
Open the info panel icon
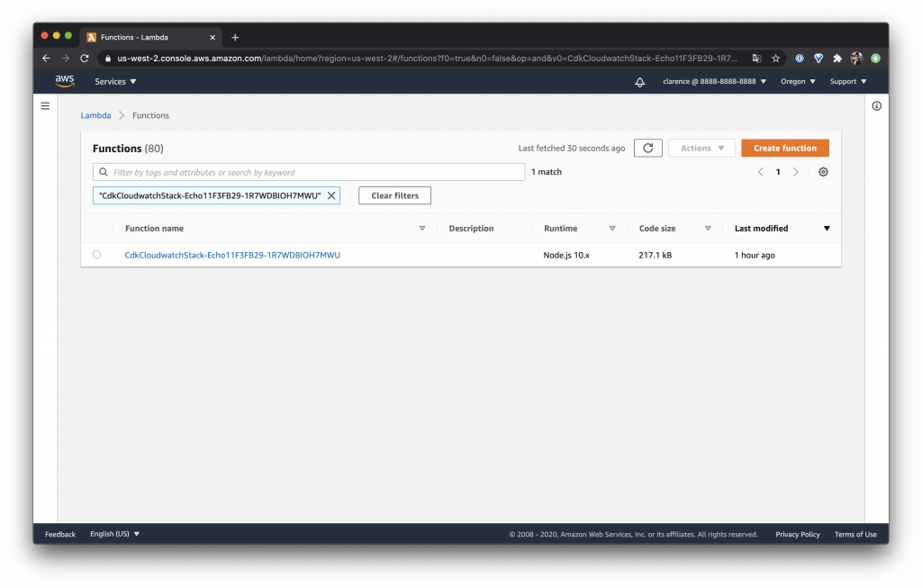tap(876, 106)
